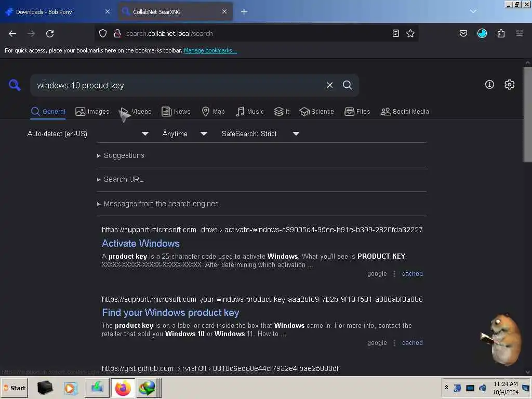Click the activate-windows support.microsoft.com URL
This screenshot has width=532, height=399.
pyautogui.click(x=262, y=230)
